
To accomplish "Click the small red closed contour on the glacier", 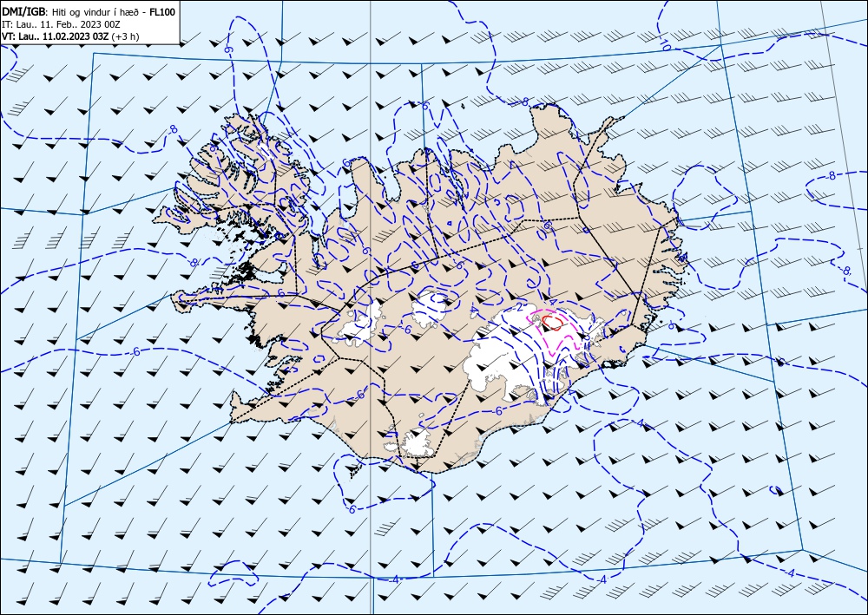I will coord(552,322).
